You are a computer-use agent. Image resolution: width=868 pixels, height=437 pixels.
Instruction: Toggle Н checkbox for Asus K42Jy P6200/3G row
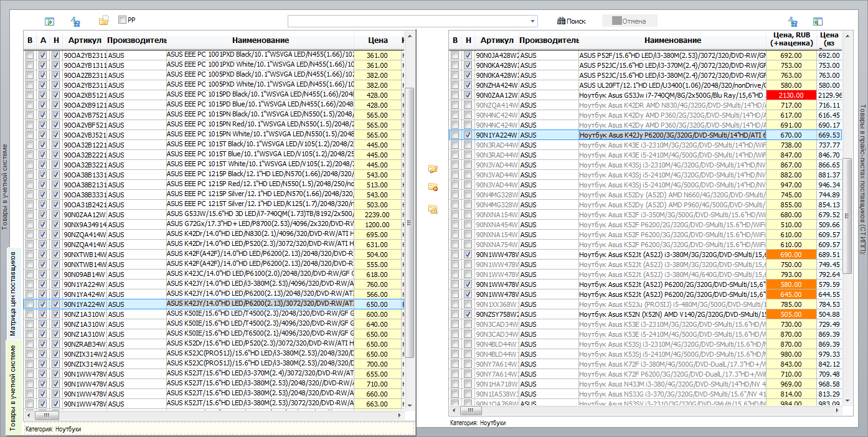(x=468, y=135)
